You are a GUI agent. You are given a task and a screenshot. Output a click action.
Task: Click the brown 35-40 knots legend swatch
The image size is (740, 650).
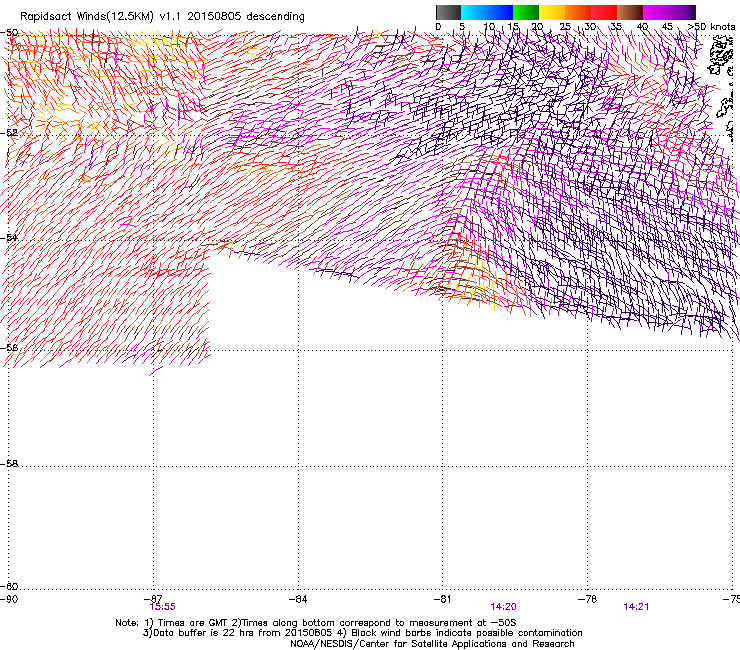(630, 12)
